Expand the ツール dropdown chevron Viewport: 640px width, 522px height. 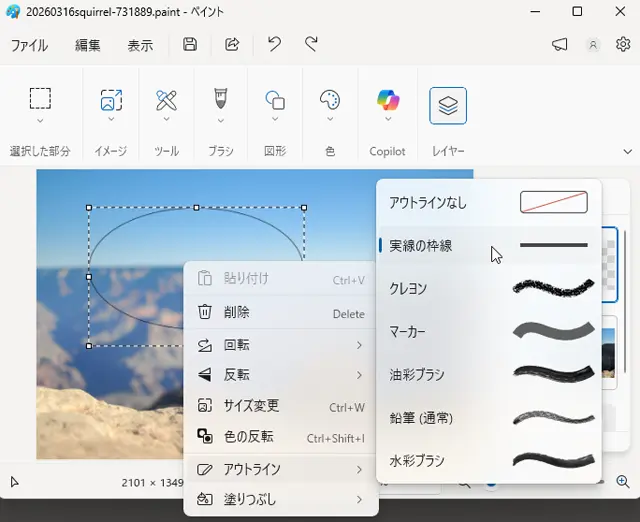click(167, 119)
